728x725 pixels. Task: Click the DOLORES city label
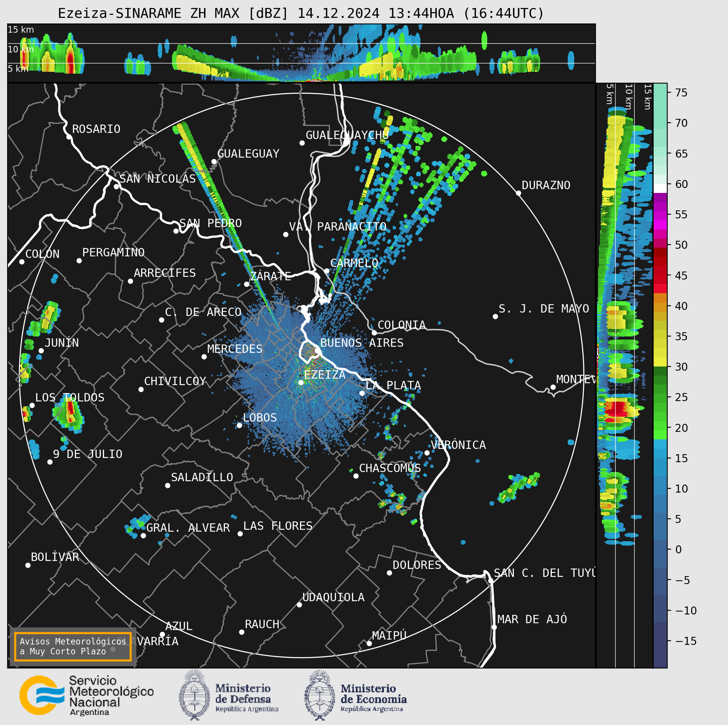(x=417, y=565)
